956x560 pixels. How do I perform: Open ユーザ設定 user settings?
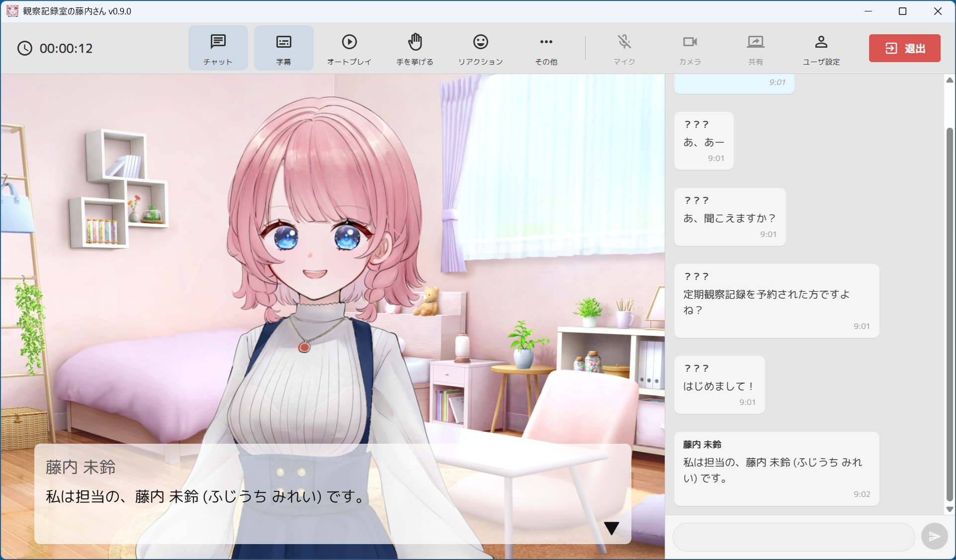point(821,48)
